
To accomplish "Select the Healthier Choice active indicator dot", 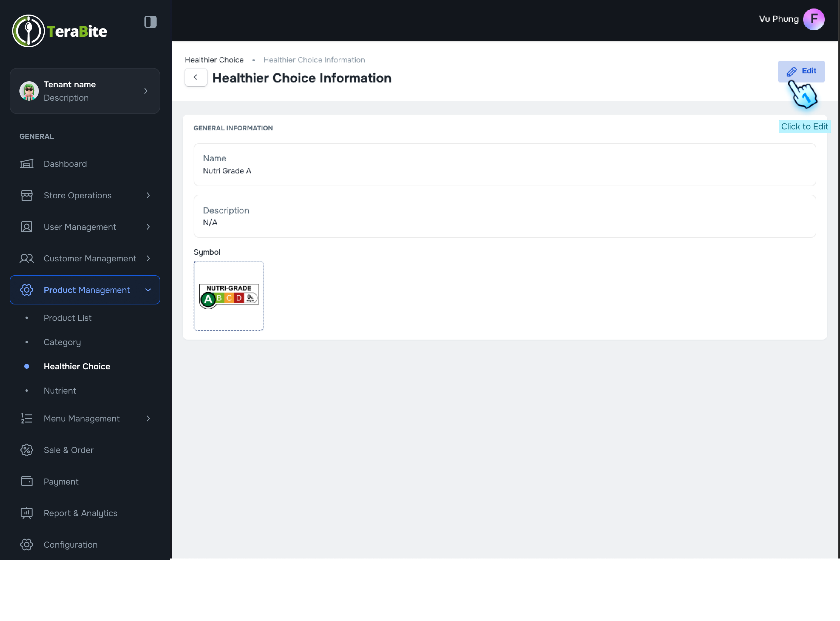I will click(x=26, y=366).
